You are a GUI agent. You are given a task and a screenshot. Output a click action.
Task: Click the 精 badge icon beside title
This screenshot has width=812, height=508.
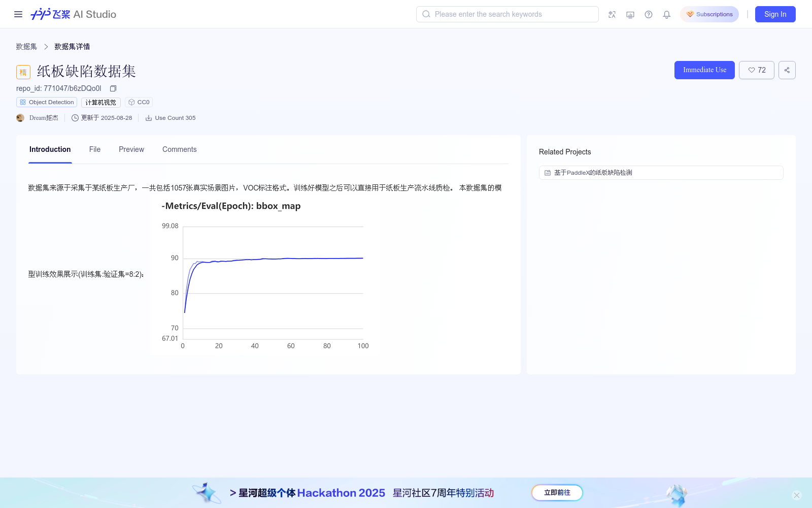coord(23,72)
